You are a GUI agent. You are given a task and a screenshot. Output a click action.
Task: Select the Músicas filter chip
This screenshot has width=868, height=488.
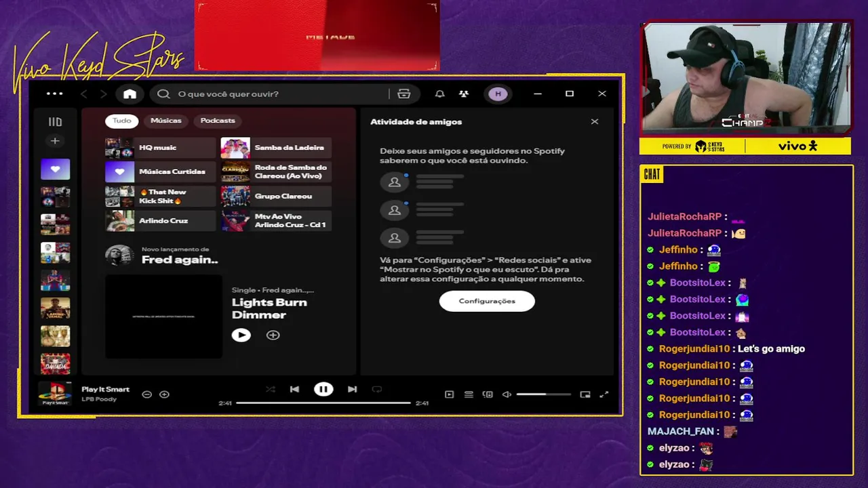(166, 121)
